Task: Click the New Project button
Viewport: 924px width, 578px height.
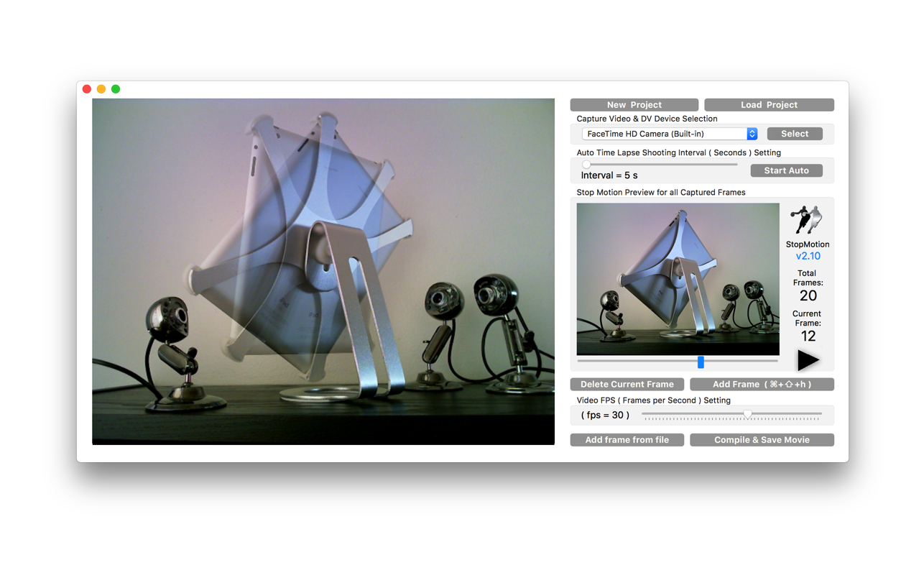Action: (x=634, y=105)
